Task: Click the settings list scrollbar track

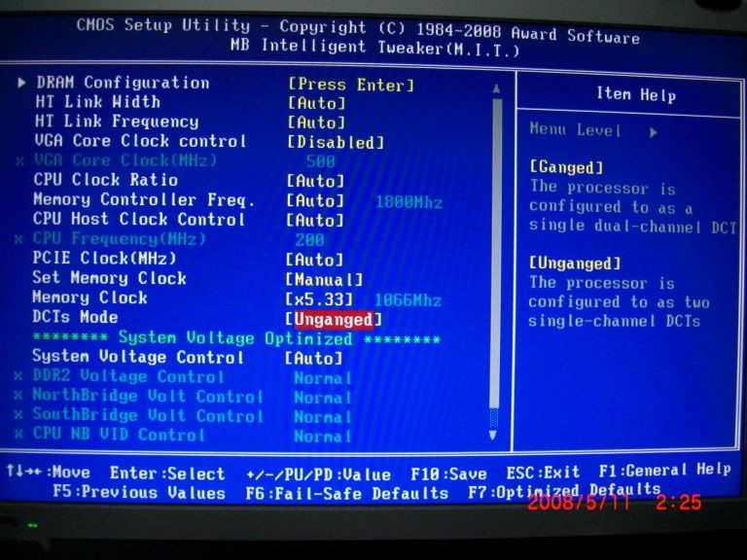Action: pos(495,255)
